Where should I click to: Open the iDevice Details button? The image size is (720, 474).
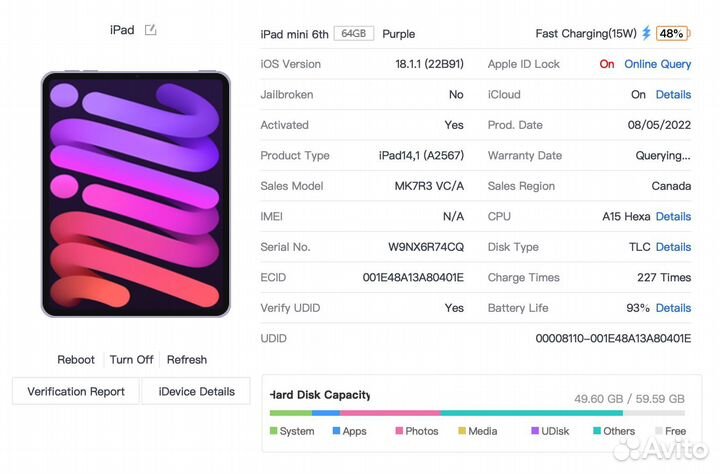tap(197, 392)
